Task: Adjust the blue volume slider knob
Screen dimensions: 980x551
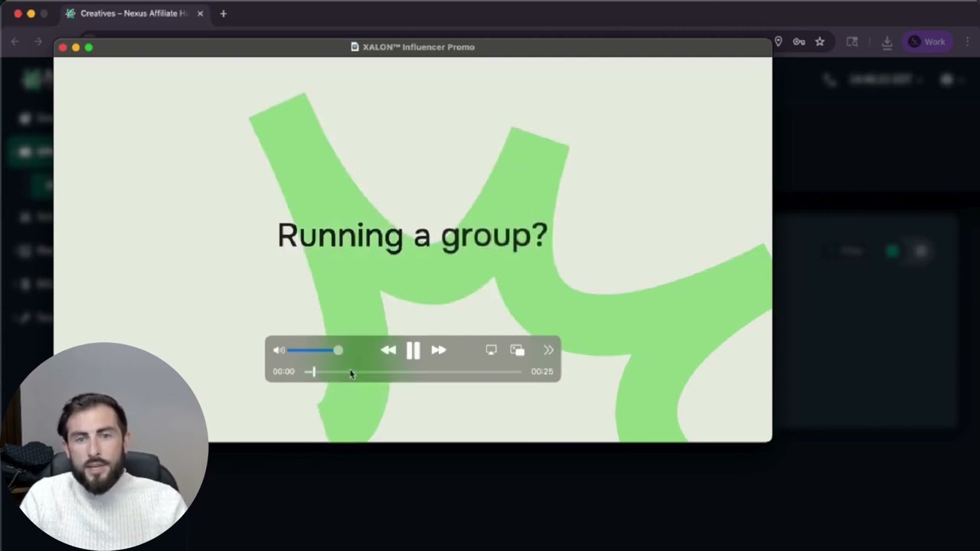Action: point(338,350)
